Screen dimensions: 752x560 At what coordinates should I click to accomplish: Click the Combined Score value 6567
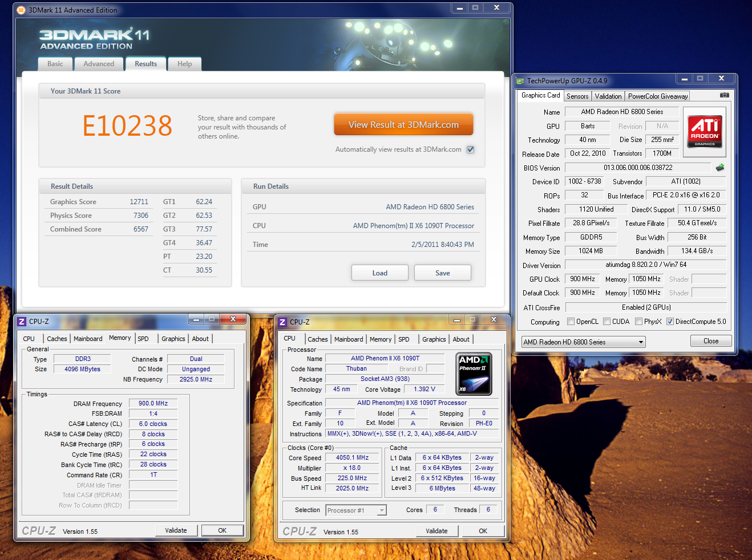[x=141, y=229]
